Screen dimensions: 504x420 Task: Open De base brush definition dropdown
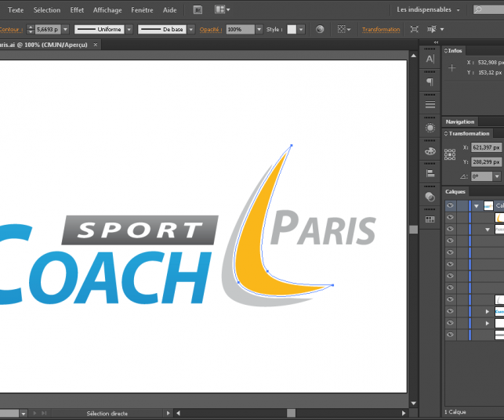191,29
